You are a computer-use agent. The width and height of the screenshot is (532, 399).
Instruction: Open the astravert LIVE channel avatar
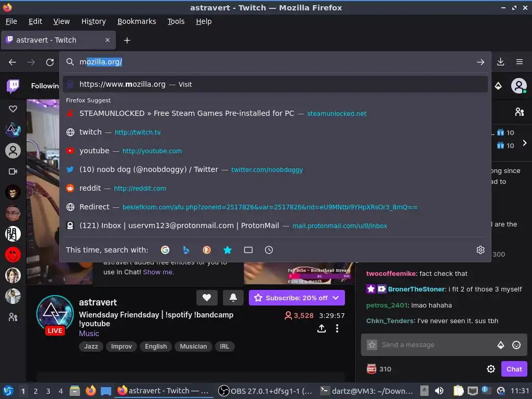point(55,314)
